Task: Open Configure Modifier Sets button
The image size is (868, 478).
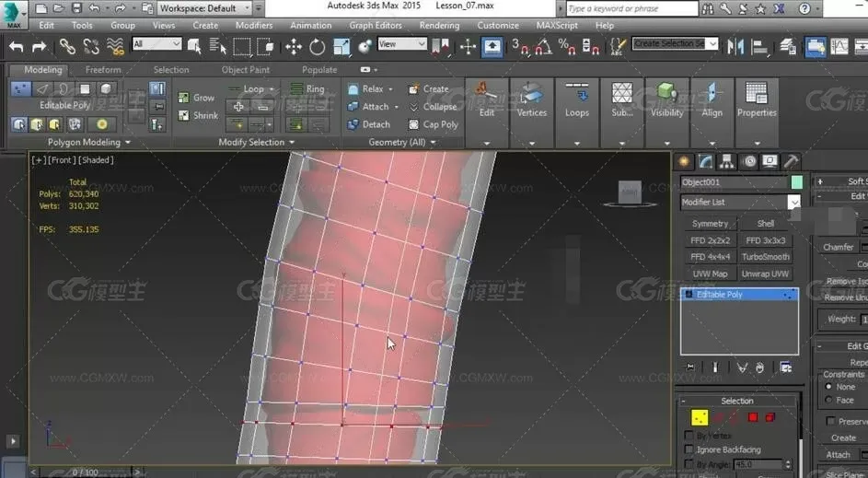Action: pos(785,367)
